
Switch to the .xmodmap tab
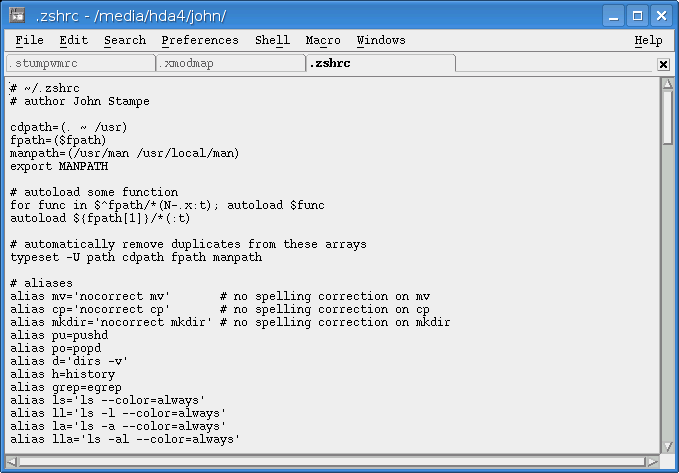(x=231, y=64)
